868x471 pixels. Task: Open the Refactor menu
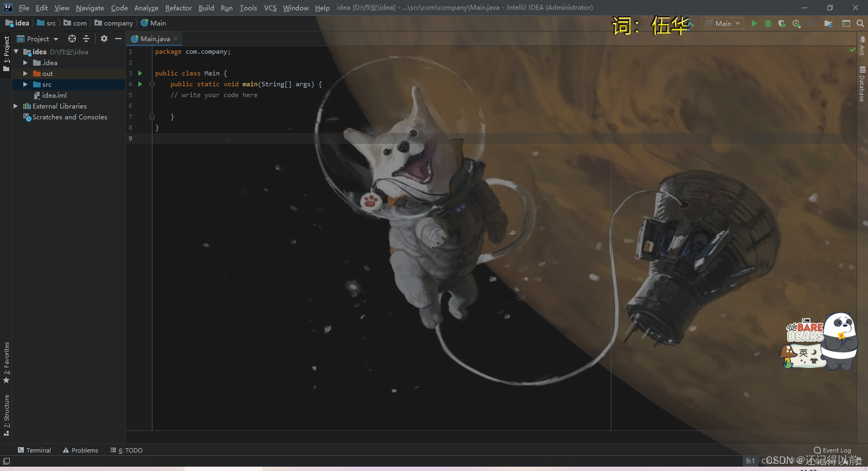click(x=178, y=8)
